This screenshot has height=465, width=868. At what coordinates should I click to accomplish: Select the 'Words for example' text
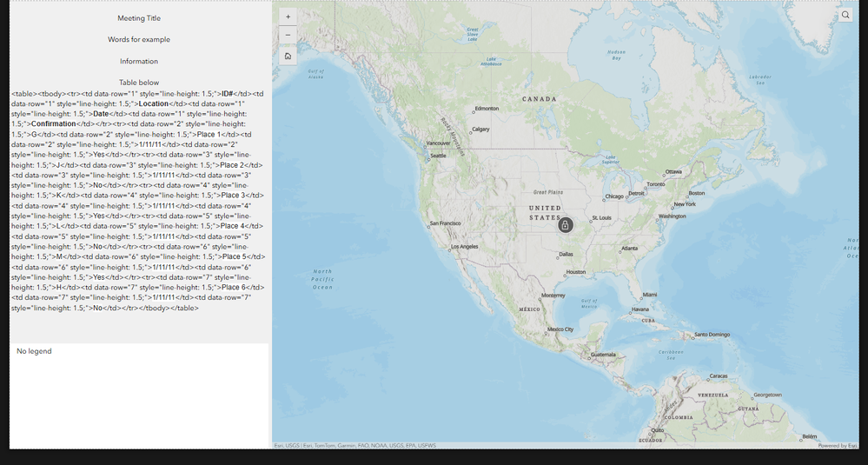click(139, 39)
